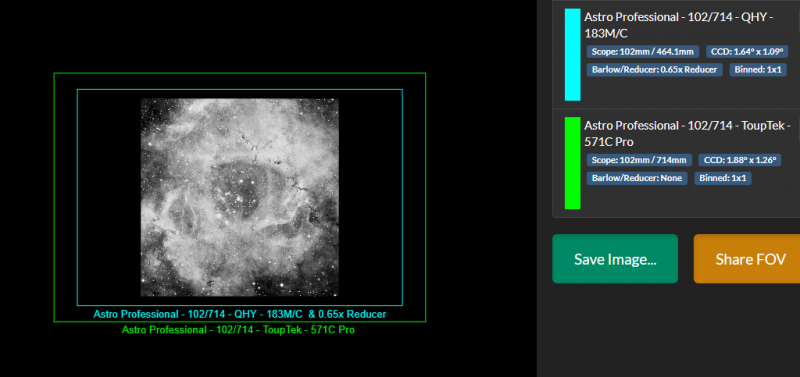Image resolution: width=800 pixels, height=377 pixels.
Task: Click the Barlow/Reducer: None badge
Action: pyautogui.click(x=637, y=178)
